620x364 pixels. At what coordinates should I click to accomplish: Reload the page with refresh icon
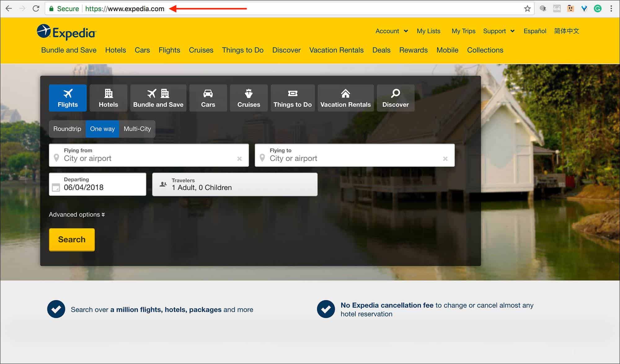point(36,9)
